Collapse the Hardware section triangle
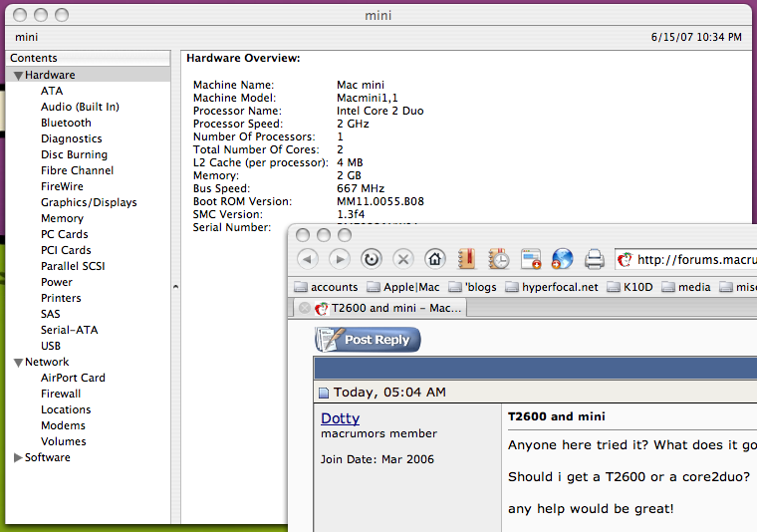Viewport: 757px width, 532px height. point(18,76)
